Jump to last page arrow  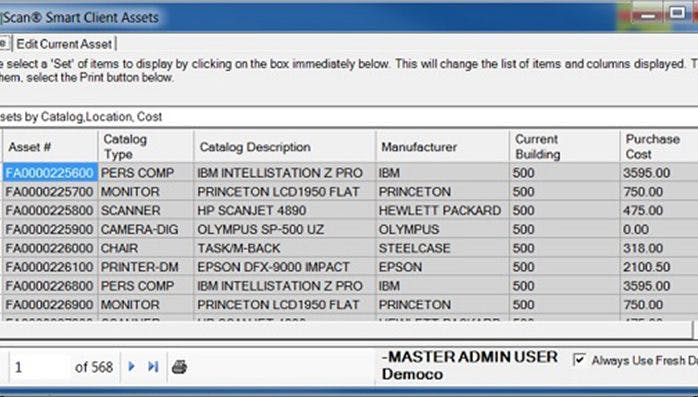(153, 366)
